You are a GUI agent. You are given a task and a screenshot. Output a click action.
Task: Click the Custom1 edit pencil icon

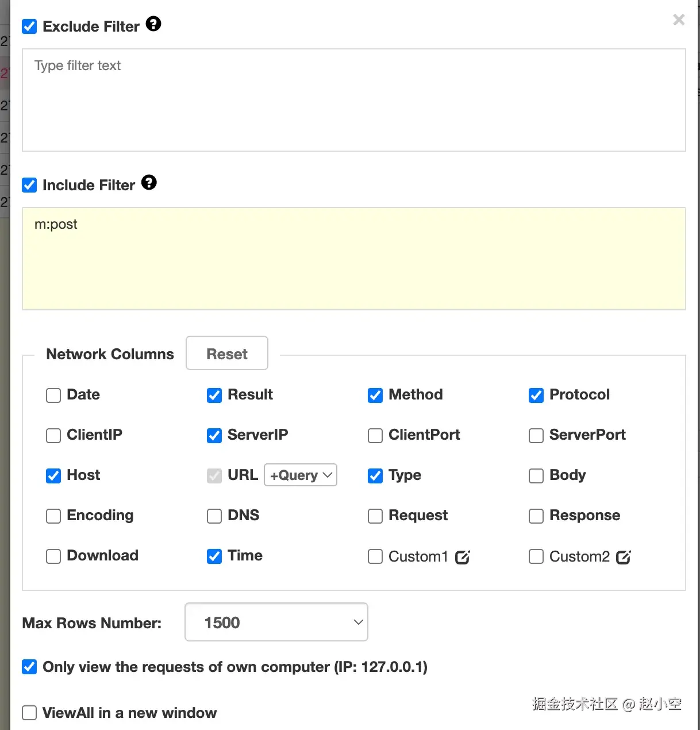463,557
